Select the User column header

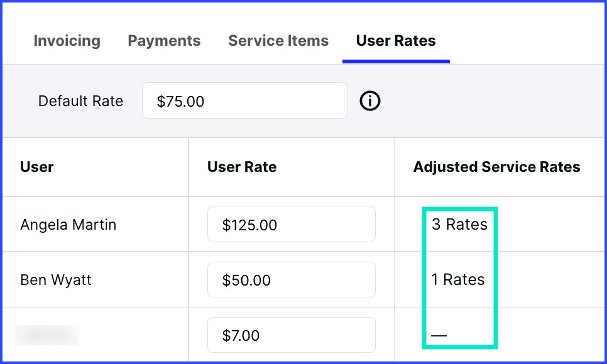[x=36, y=167]
